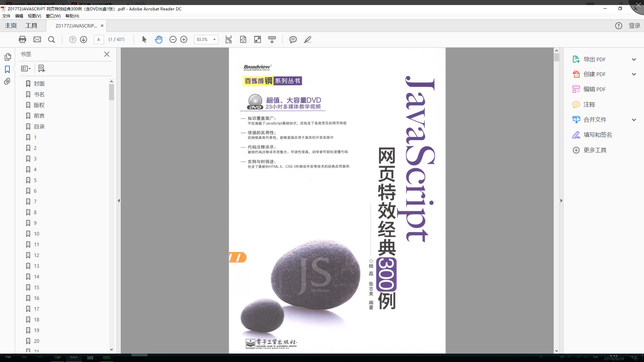The image size is (644, 362).
Task: Print the document with the printer icon
Action: click(22, 40)
